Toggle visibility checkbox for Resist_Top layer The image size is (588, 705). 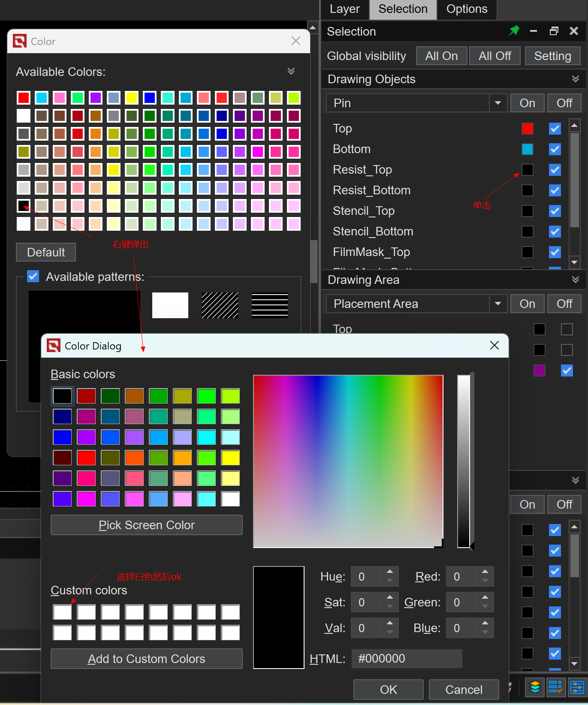click(555, 170)
